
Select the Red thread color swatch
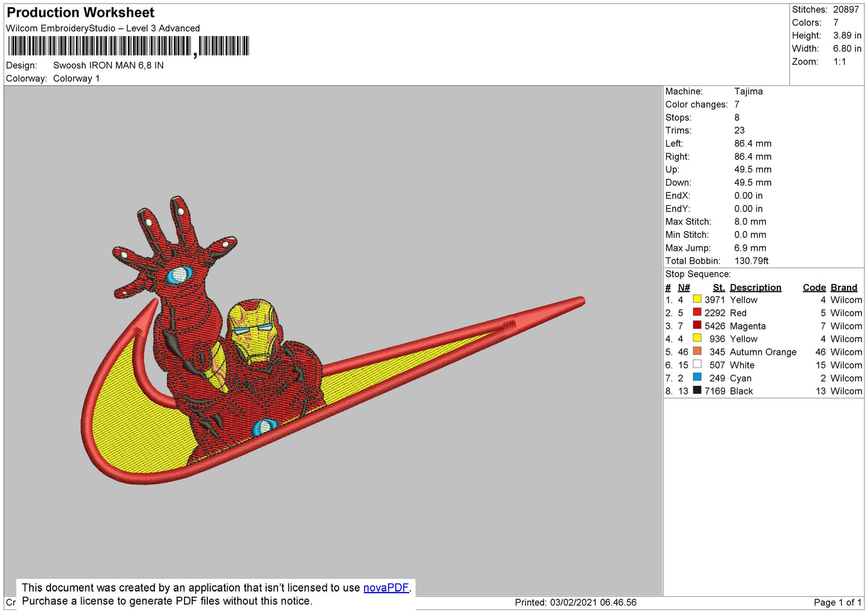(x=697, y=312)
